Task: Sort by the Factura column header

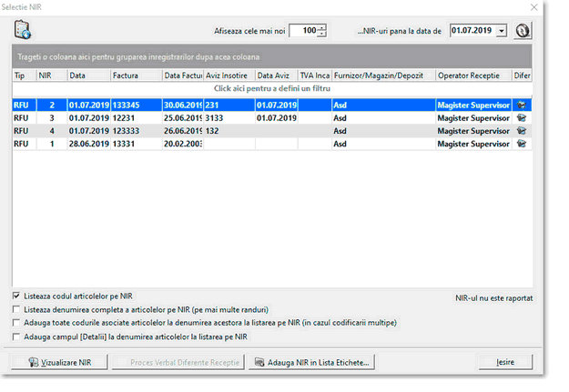Action: [x=136, y=75]
